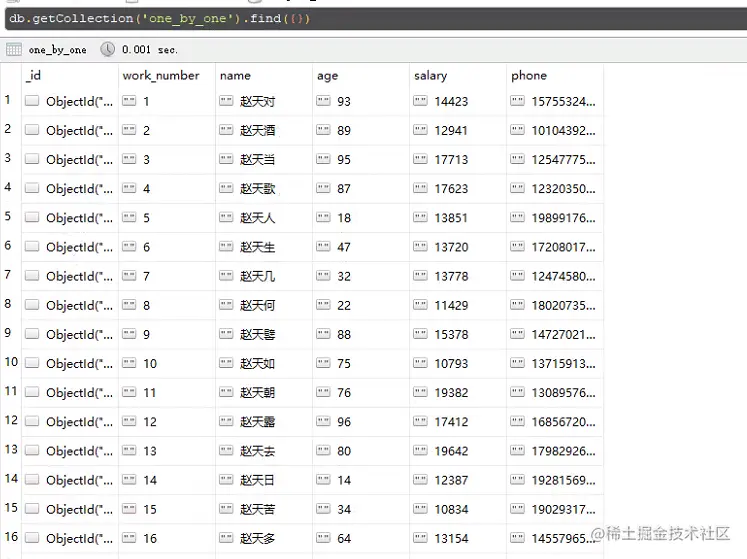
Task: Click phone value 19899176...
Action: 564,218
